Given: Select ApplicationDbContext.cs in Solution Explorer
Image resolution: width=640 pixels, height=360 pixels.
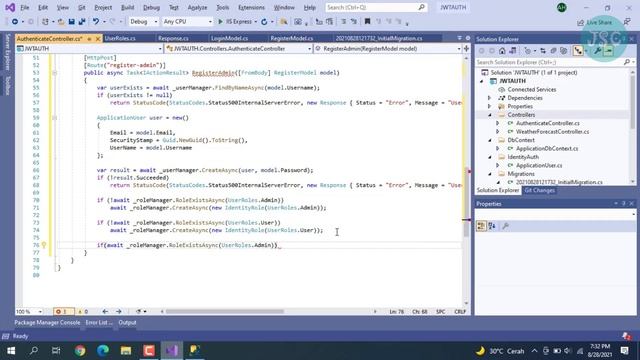Looking at the screenshot, I should pyautogui.click(x=547, y=149).
